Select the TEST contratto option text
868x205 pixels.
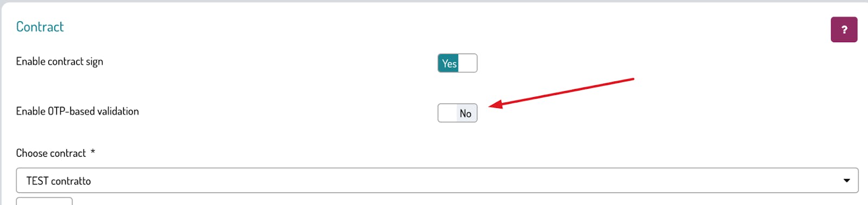click(x=59, y=181)
